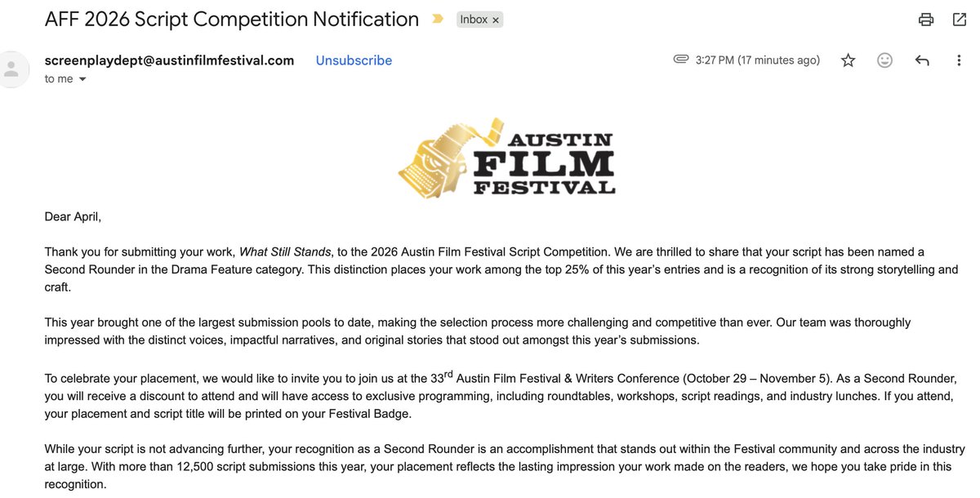Unsubscribe from this sender
Image resolution: width=980 pixels, height=498 pixels.
pos(354,60)
